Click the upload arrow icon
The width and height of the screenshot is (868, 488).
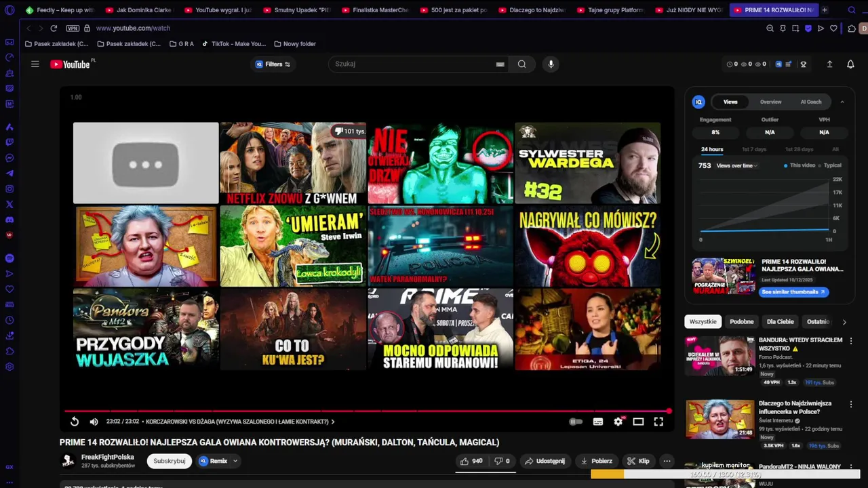[x=829, y=64]
